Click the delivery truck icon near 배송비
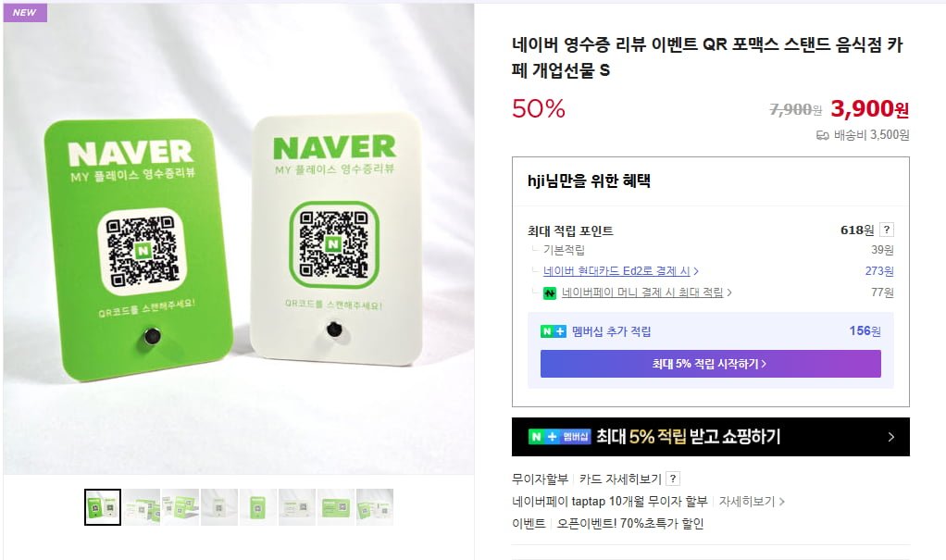This screenshot has height=560, width=946. (822, 135)
